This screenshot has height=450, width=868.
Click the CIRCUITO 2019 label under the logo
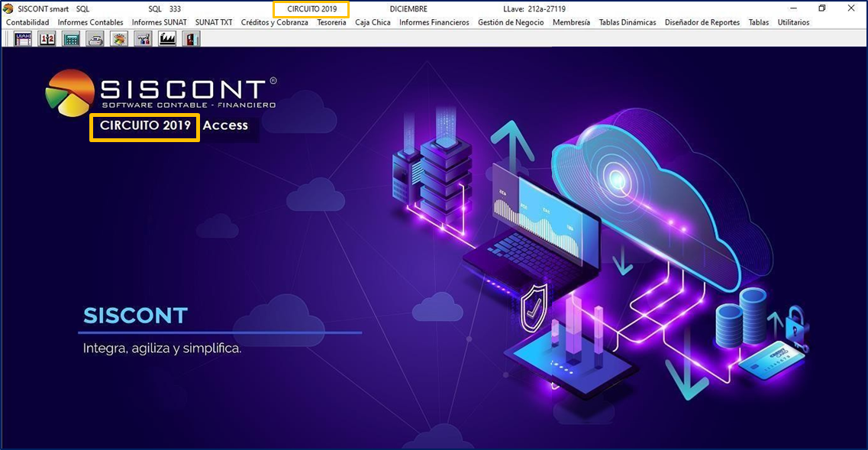(x=145, y=125)
